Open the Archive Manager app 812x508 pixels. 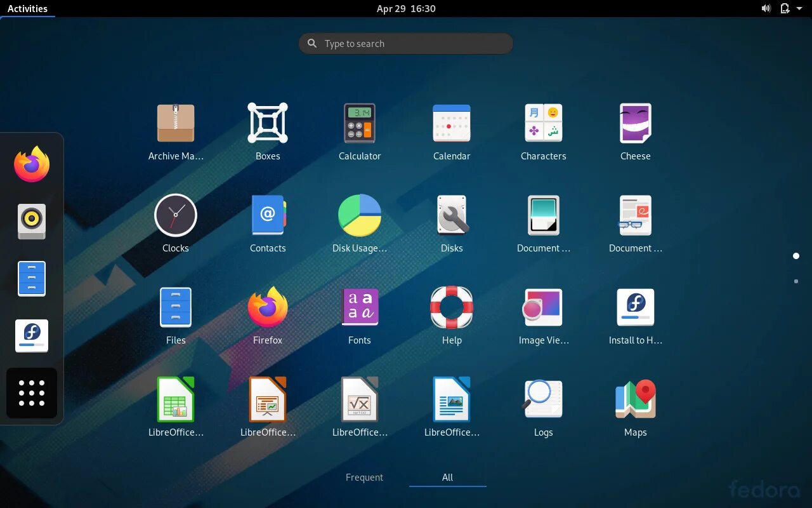(x=176, y=123)
